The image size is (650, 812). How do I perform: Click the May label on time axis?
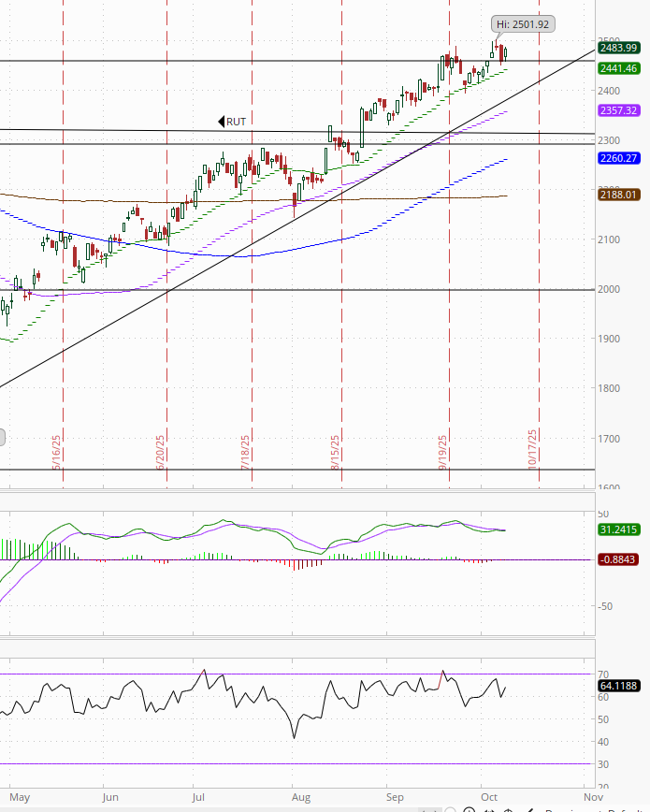tap(20, 797)
